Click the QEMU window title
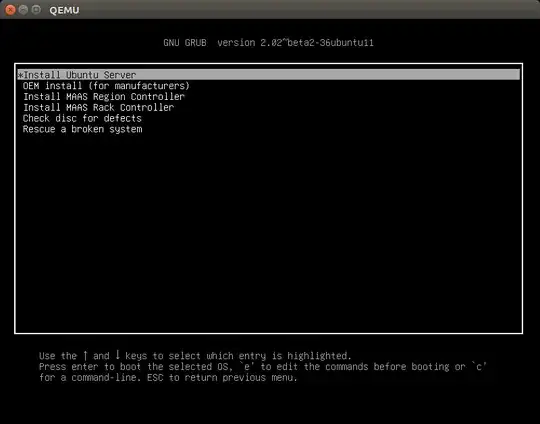The image size is (540, 424). coord(64,10)
